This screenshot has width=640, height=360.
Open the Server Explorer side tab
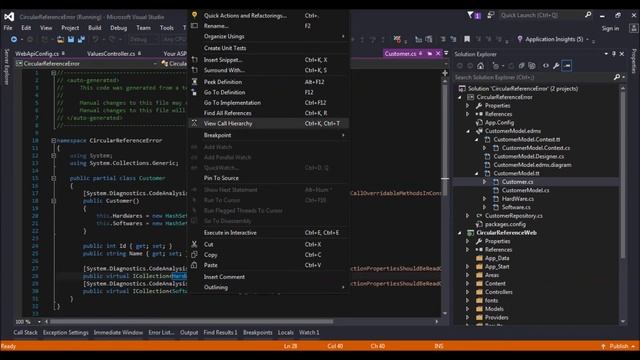tap(6, 67)
